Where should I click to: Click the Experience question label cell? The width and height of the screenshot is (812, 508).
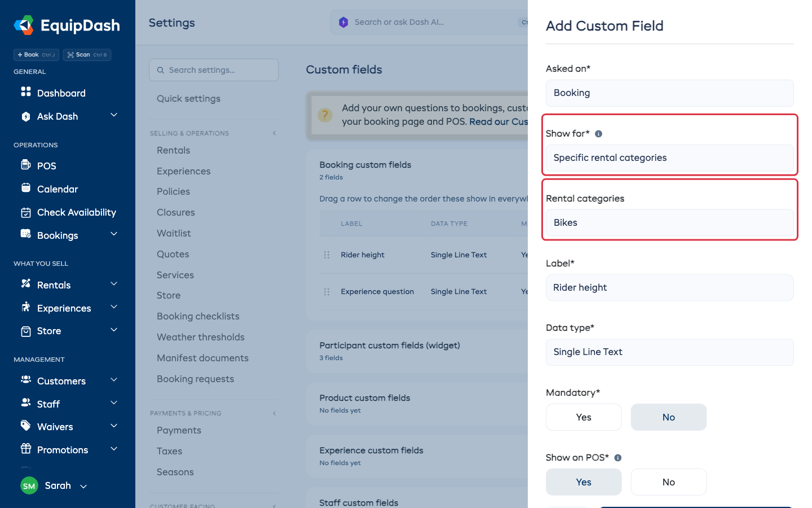click(x=377, y=292)
